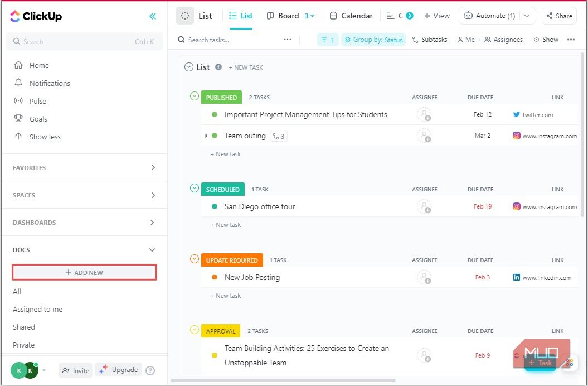Select Private under Docs
Image resolution: width=588 pixels, height=386 pixels.
coord(23,345)
